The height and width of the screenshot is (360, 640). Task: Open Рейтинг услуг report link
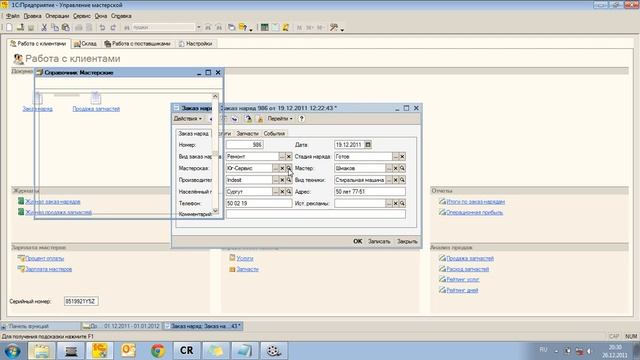pyautogui.click(x=462, y=280)
